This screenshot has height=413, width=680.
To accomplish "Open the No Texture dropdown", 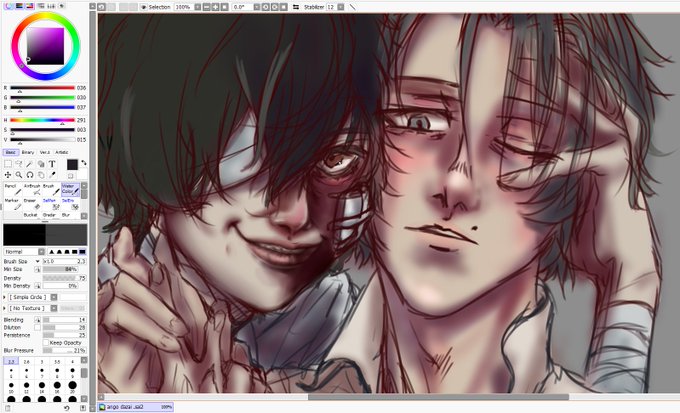I will pyautogui.click(x=54, y=308).
